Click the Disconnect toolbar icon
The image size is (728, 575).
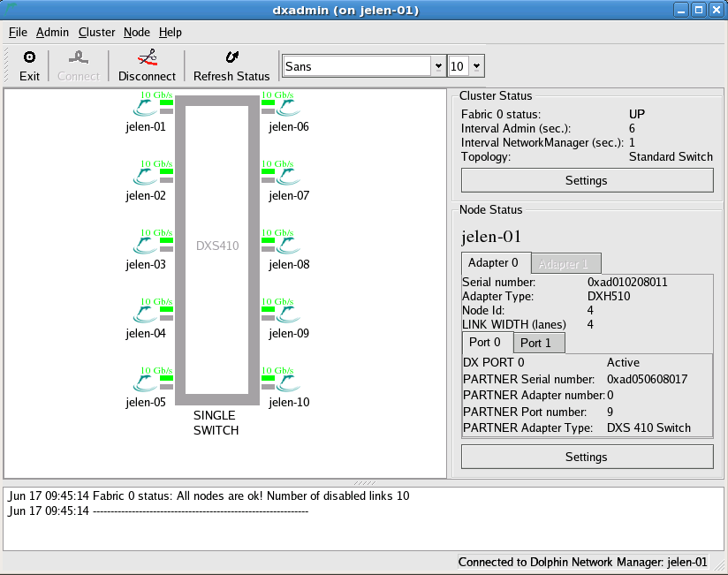(x=148, y=57)
